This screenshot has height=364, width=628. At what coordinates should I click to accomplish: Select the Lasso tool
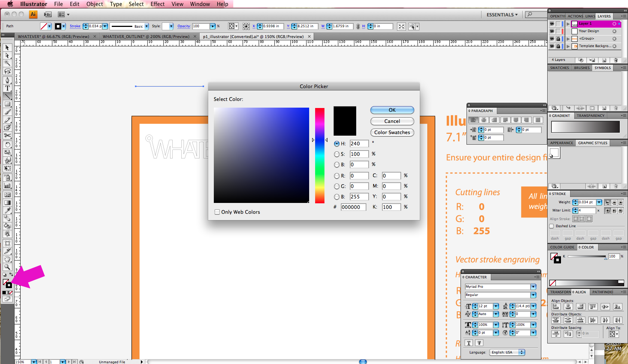tap(7, 71)
